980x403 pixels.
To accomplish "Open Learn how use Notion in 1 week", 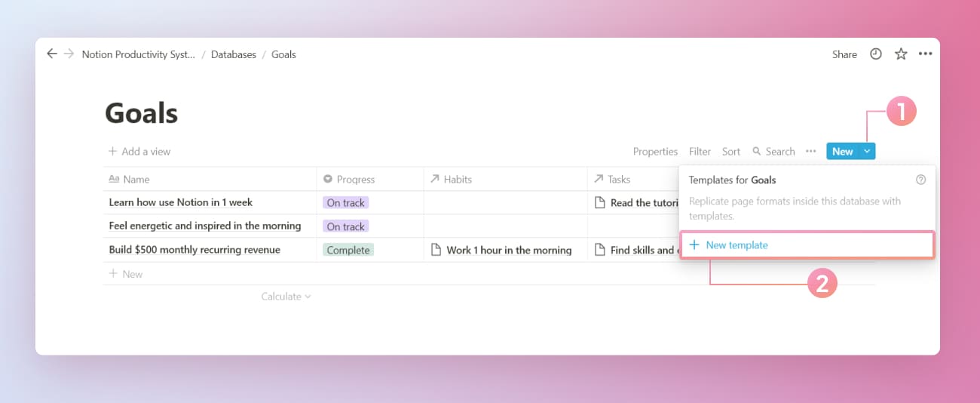I will coord(180,202).
